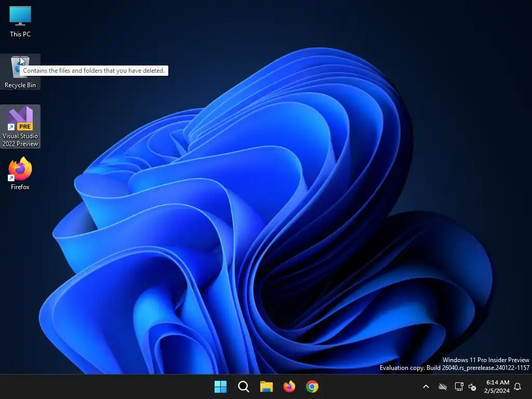Click the Visual Studio 2022 Preview label
The width and height of the screenshot is (532, 399).
[x=20, y=140]
